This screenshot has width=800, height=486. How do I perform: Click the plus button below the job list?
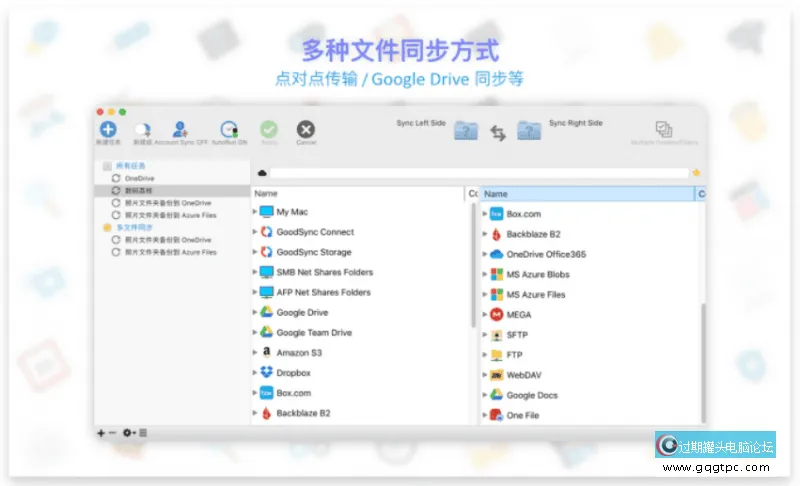[101, 433]
